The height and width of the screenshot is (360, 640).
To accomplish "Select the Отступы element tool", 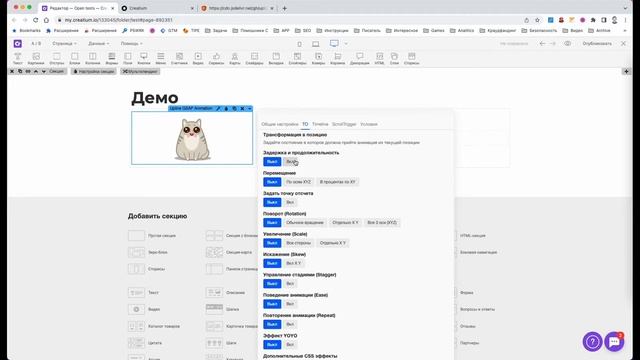I will click(57, 58).
